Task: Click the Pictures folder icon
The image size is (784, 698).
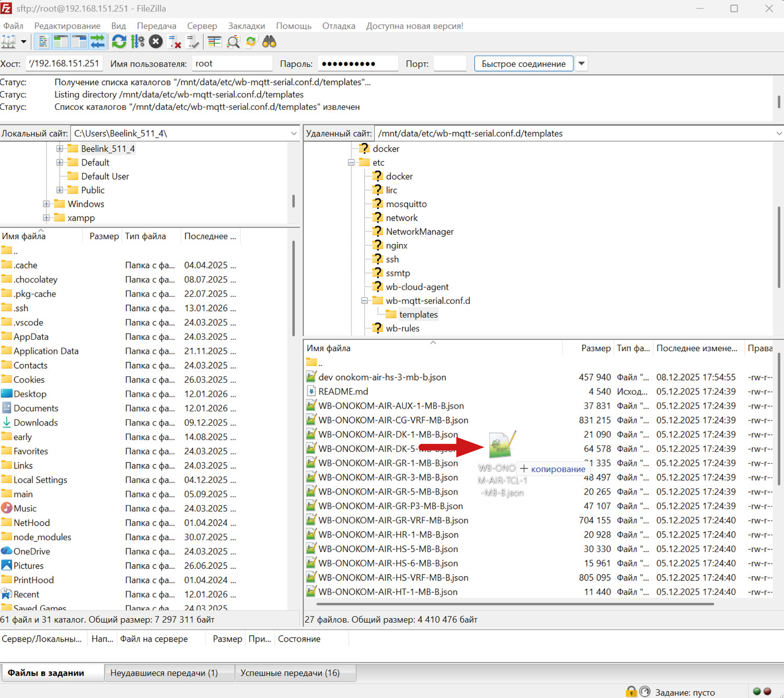Action: tap(7, 565)
